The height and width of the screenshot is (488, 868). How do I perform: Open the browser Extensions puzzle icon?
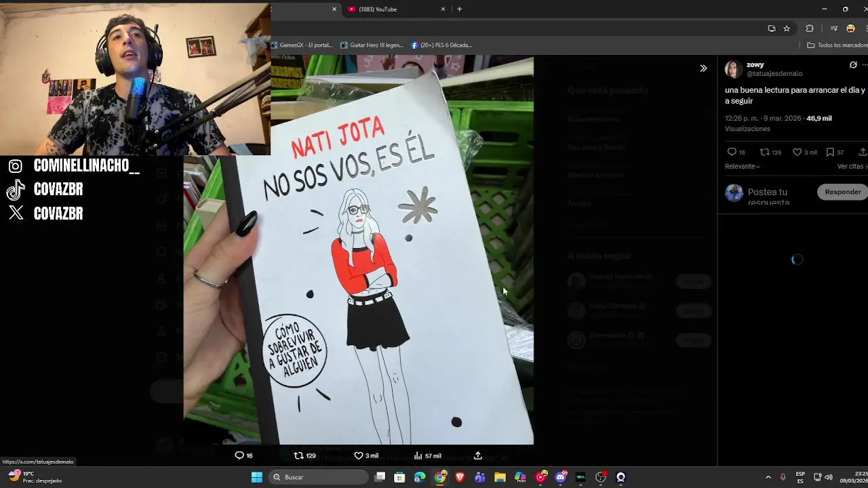point(810,28)
